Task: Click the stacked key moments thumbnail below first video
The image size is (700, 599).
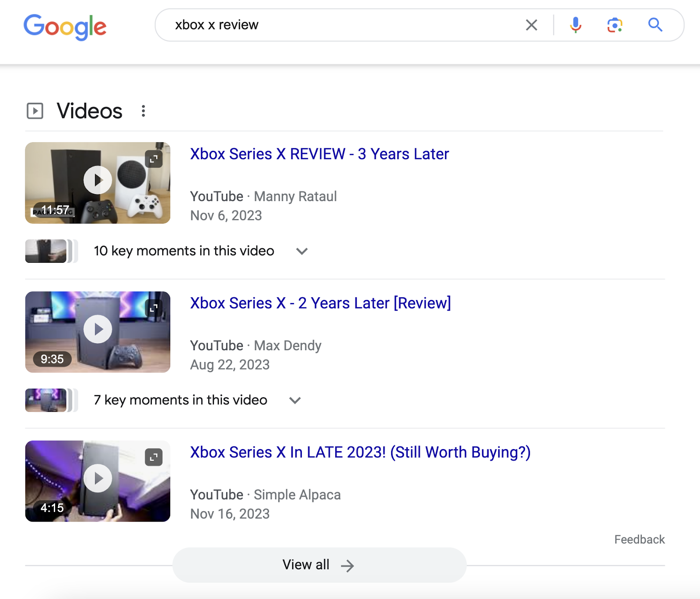Action: coord(46,251)
